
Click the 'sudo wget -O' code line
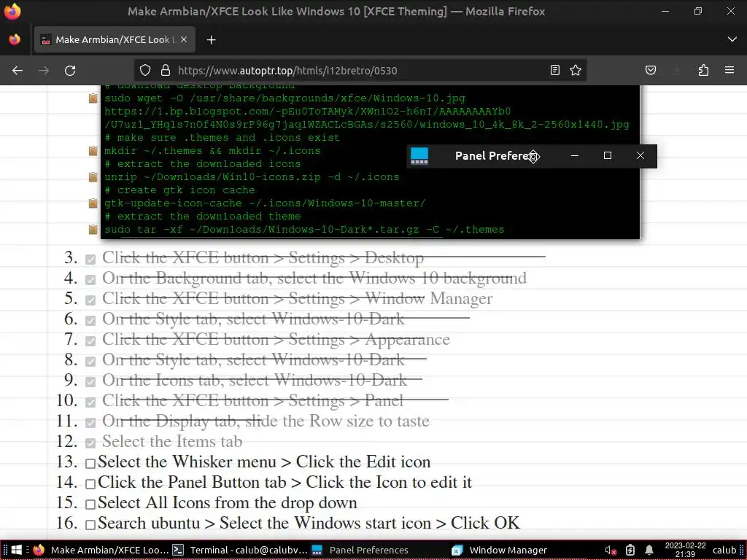285,98
